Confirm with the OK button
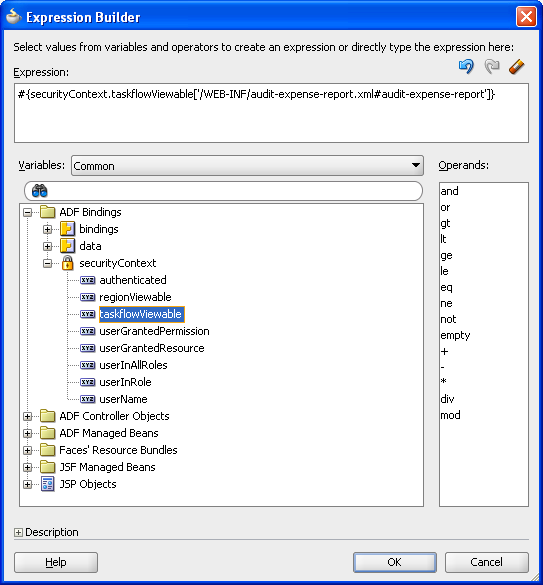543x585 pixels. tap(395, 562)
